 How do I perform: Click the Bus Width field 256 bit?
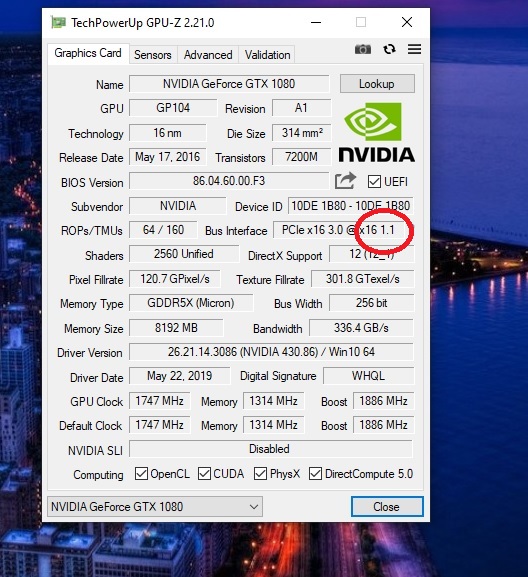click(371, 303)
